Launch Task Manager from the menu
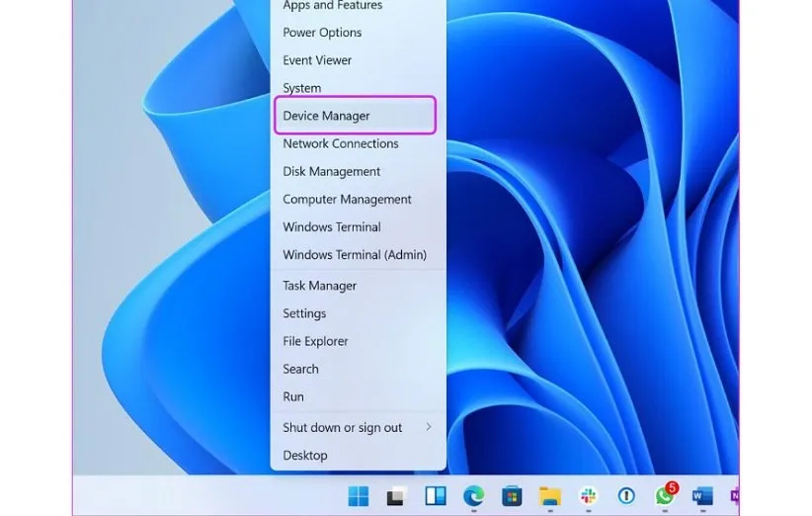The width and height of the screenshot is (812, 516). (320, 286)
